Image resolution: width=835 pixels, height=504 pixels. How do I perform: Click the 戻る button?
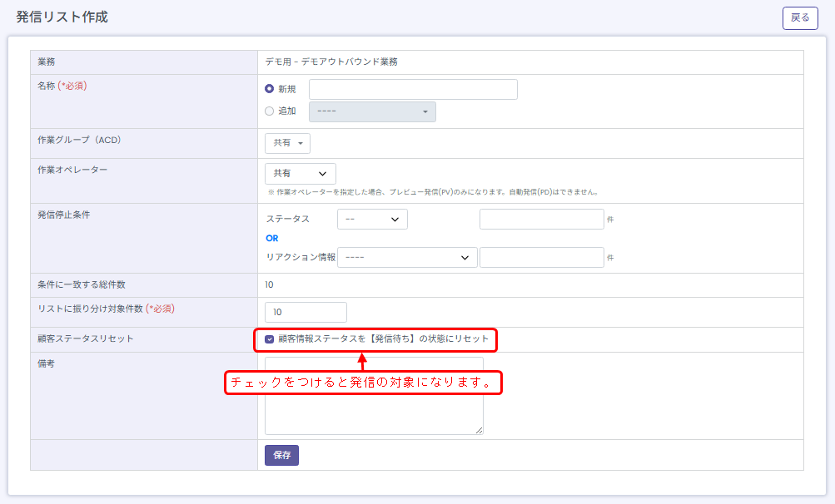[x=799, y=17]
